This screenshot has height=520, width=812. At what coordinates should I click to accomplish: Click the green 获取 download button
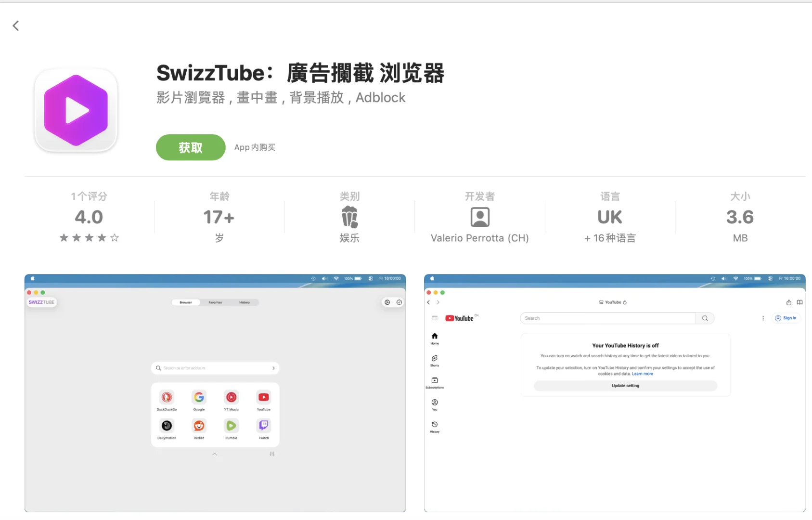click(190, 147)
